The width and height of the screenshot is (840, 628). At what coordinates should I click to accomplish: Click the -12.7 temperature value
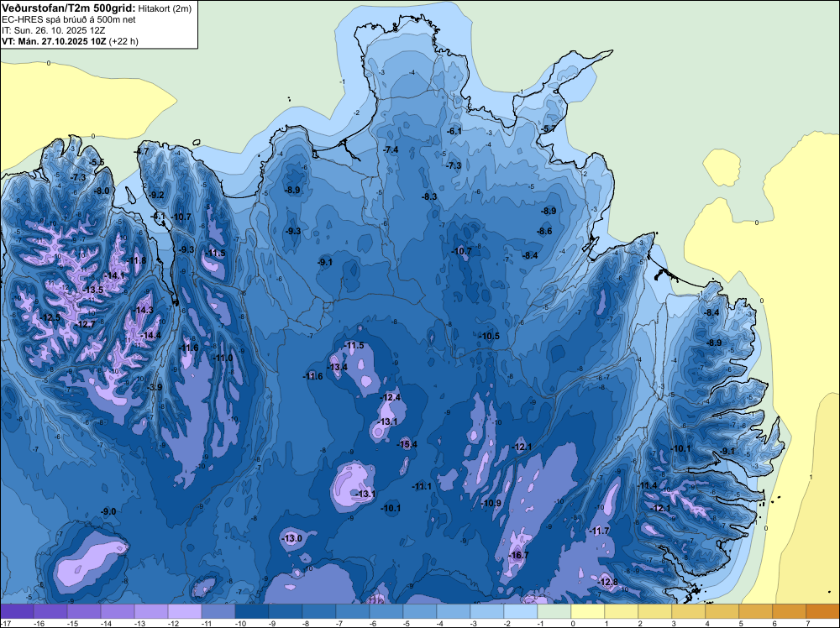click(85, 324)
